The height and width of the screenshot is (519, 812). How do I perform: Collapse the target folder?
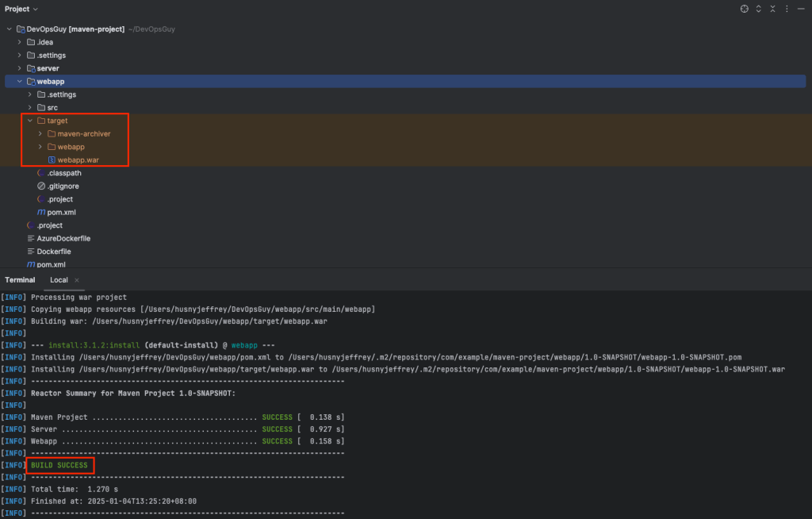pos(30,121)
